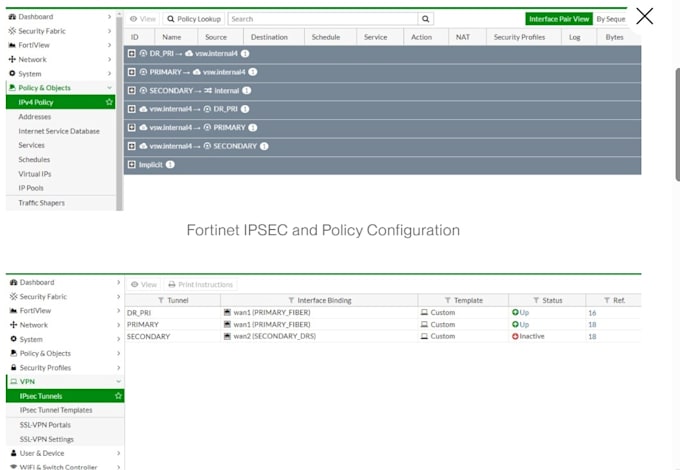Image resolution: width=680 pixels, height=470 pixels.
Task: Click the IPv4 Policy favorite star
Action: tap(109, 102)
